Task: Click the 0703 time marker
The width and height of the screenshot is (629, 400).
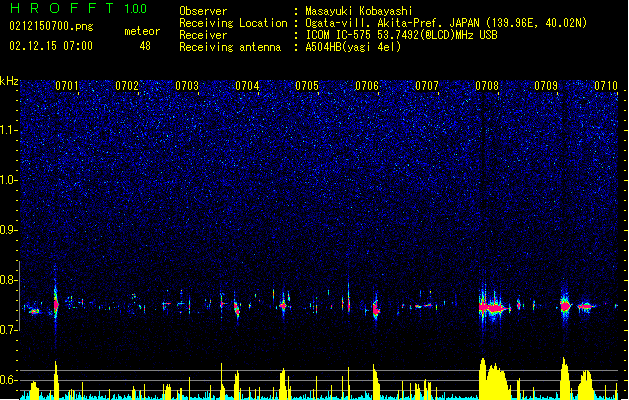Action: tap(187, 86)
